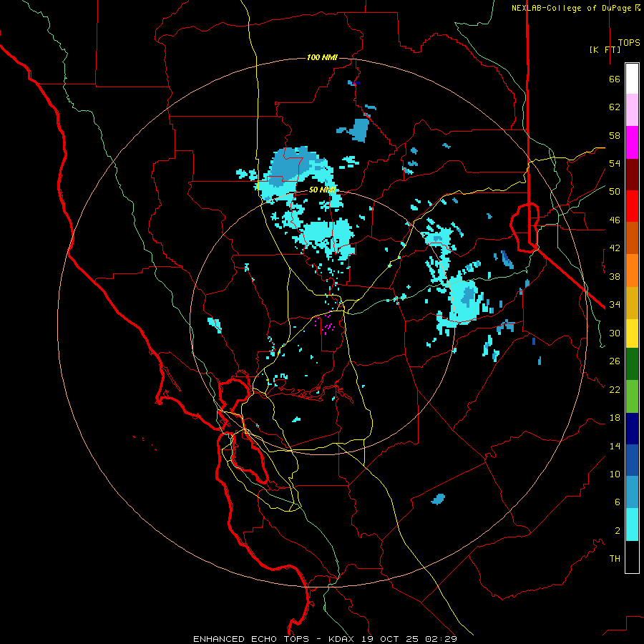This screenshot has height=644, width=644.
Task: Click the light green legend band
Action: tap(632, 396)
